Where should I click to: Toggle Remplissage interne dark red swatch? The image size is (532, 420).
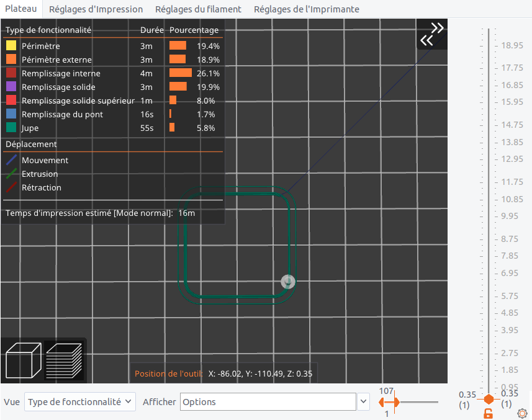pyautogui.click(x=11, y=73)
